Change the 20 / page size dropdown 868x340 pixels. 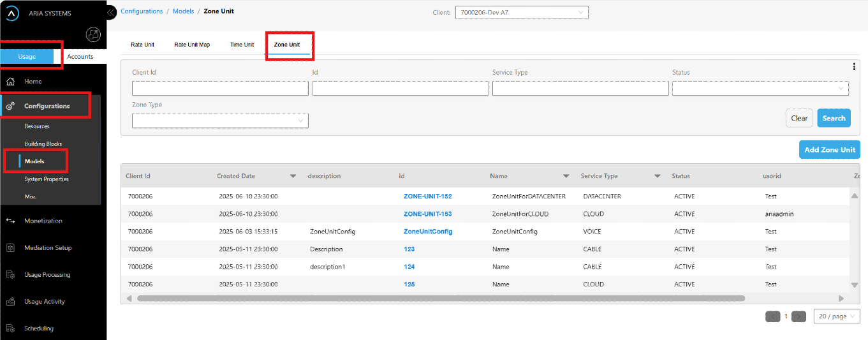(836, 316)
